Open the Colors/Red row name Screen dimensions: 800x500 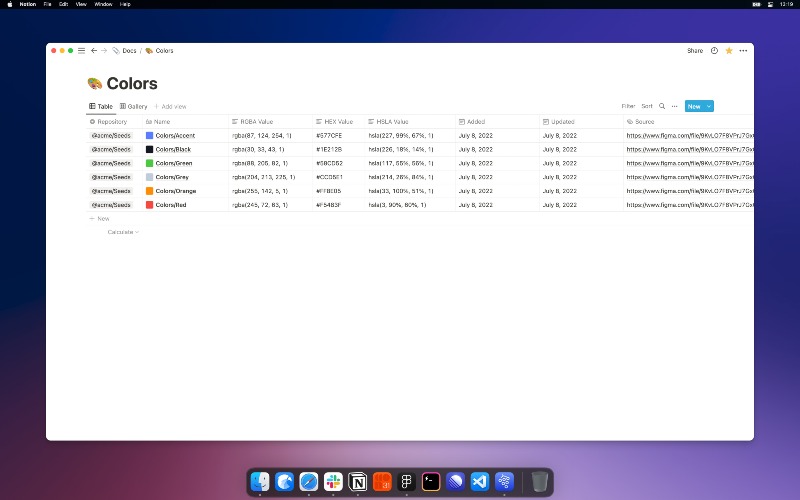(x=171, y=204)
